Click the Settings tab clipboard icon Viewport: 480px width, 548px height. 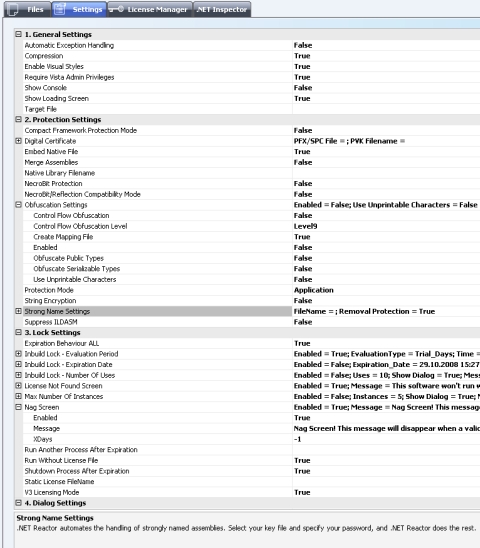tap(60, 9)
